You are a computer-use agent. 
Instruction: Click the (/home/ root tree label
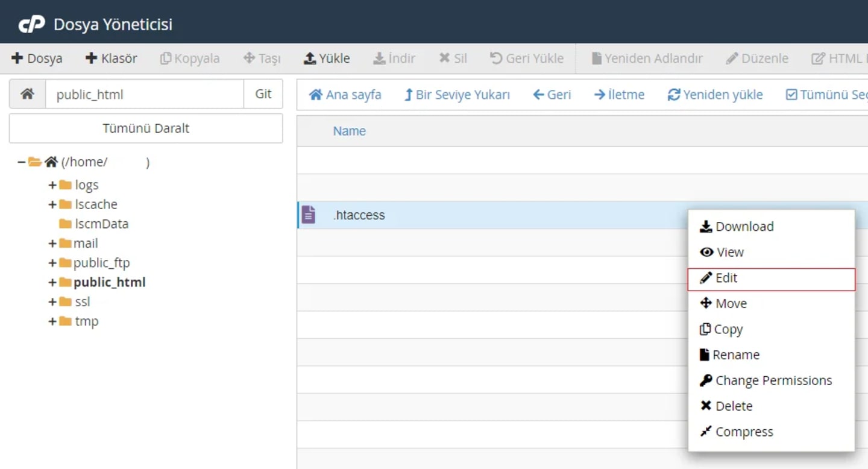[x=84, y=162]
